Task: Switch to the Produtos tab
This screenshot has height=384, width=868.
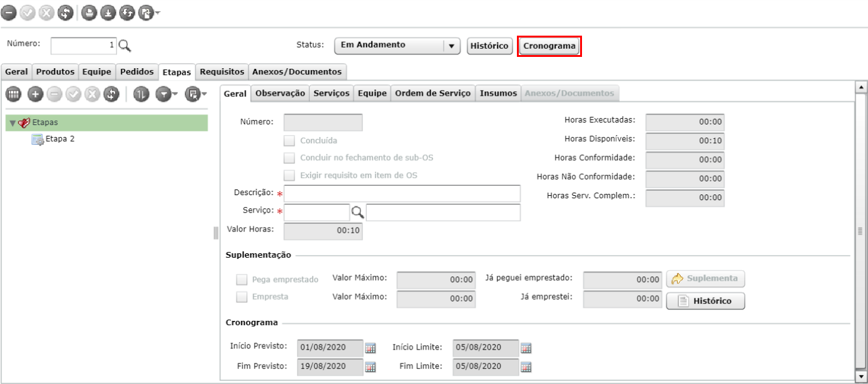Action: 55,72
